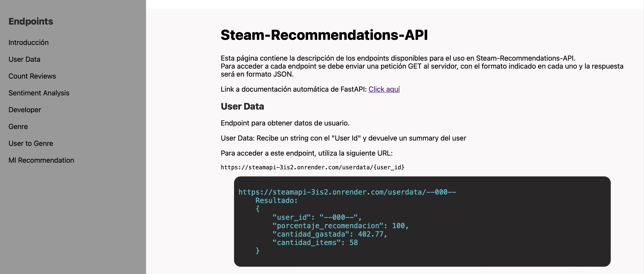The image size is (644, 274).
Task: Click the User Data heading link
Action: pyautogui.click(x=24, y=59)
